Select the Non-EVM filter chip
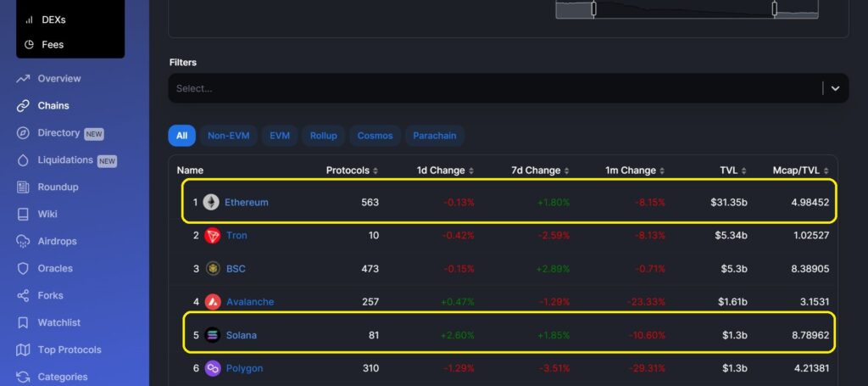This screenshot has height=386, width=868. (228, 136)
